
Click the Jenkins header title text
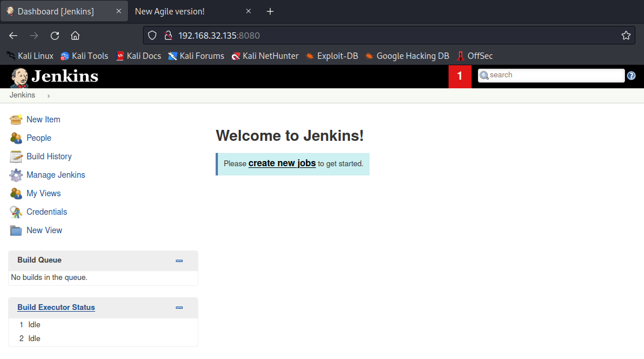[65, 77]
